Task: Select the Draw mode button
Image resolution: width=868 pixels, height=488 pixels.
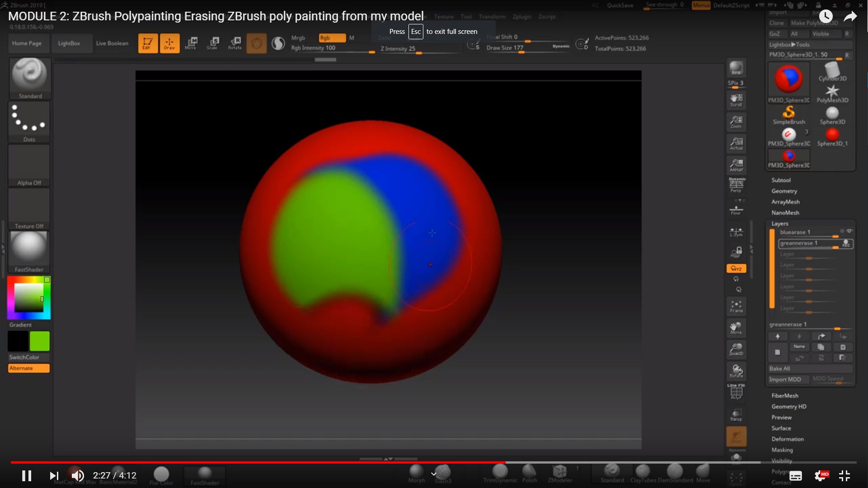Action: pyautogui.click(x=169, y=43)
